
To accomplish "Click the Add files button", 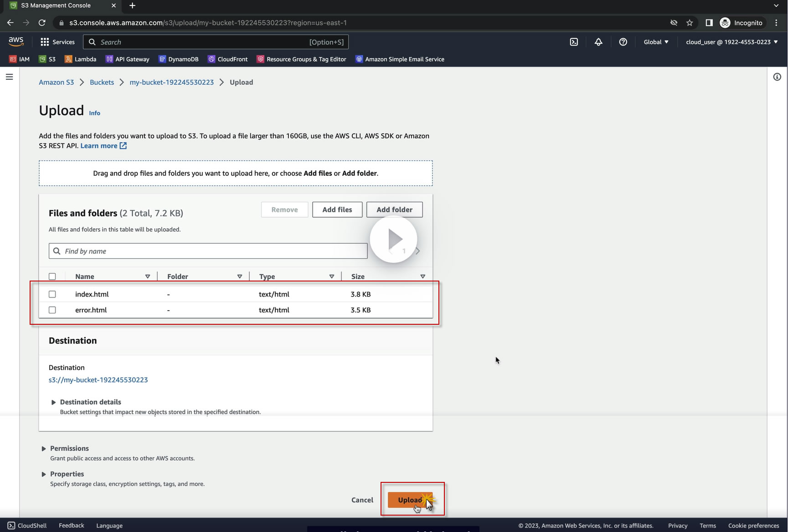I will click(x=337, y=210).
